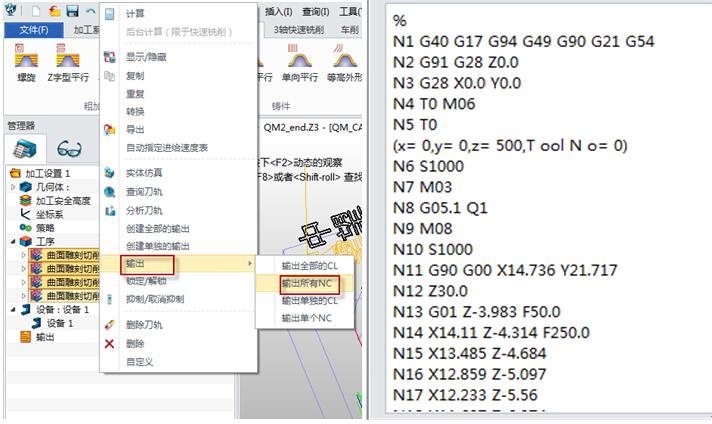Open the glasses view manager tab

click(x=69, y=148)
